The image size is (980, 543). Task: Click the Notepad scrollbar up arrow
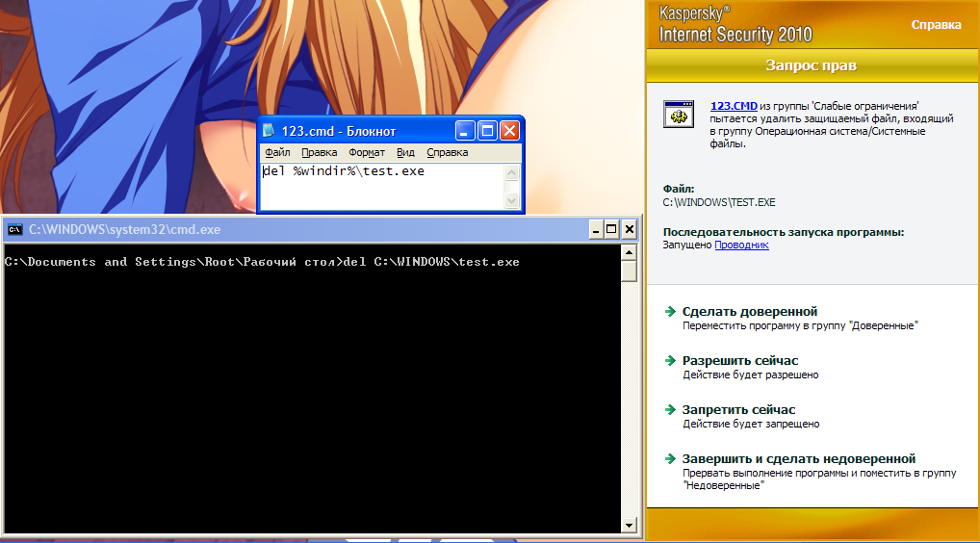512,172
